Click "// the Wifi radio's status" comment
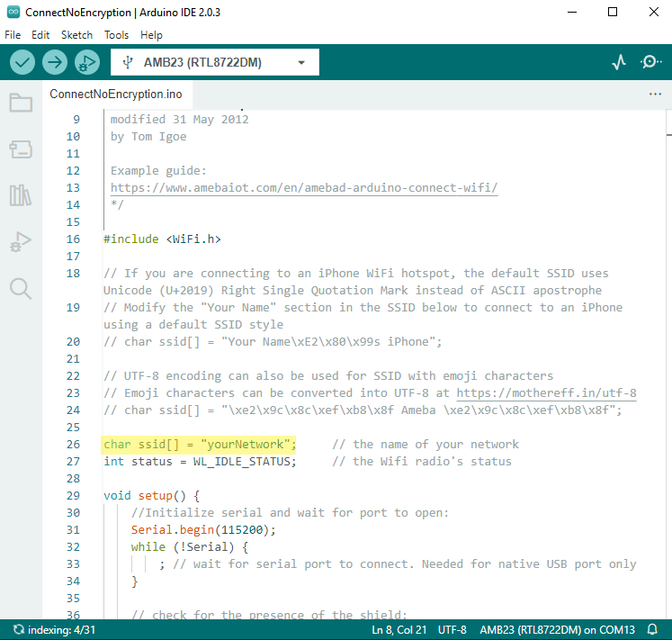The height and width of the screenshot is (640, 672). pos(422,462)
